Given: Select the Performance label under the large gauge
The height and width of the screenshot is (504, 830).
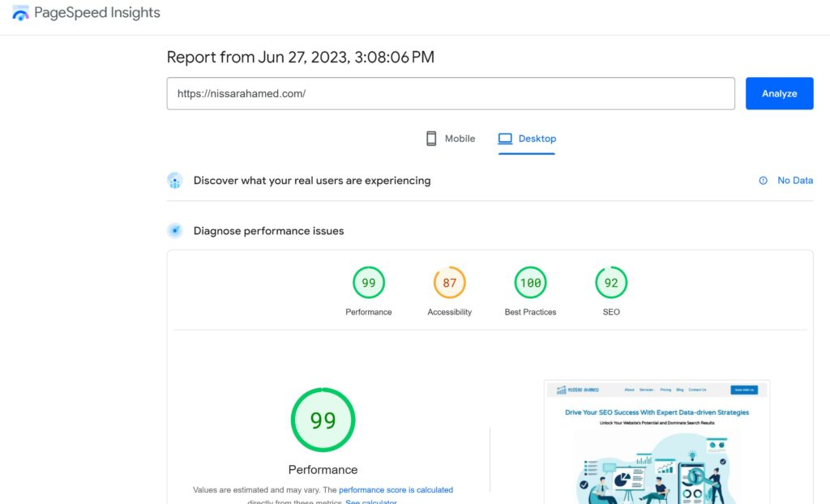Looking at the screenshot, I should [323, 469].
